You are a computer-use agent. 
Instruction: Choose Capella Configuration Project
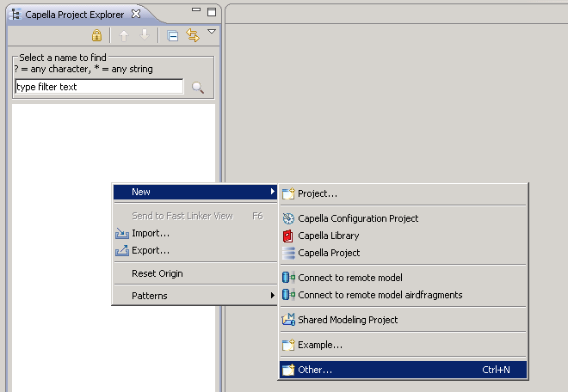pyautogui.click(x=403, y=218)
